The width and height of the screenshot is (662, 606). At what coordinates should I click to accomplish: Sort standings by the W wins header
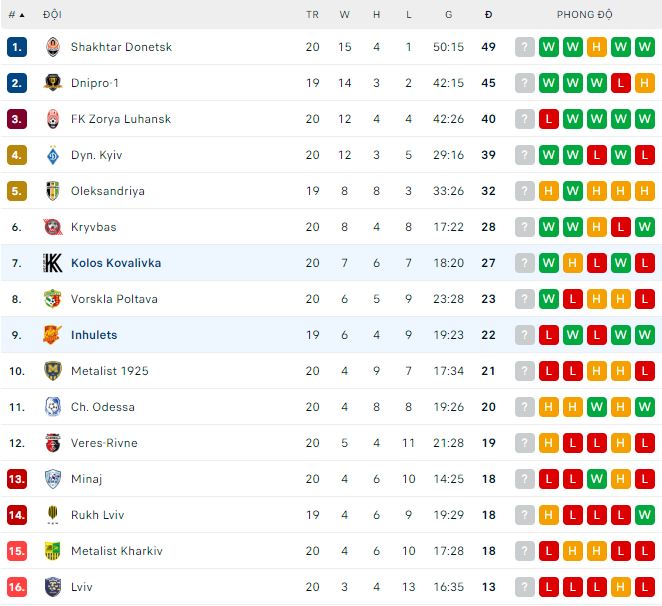(345, 15)
